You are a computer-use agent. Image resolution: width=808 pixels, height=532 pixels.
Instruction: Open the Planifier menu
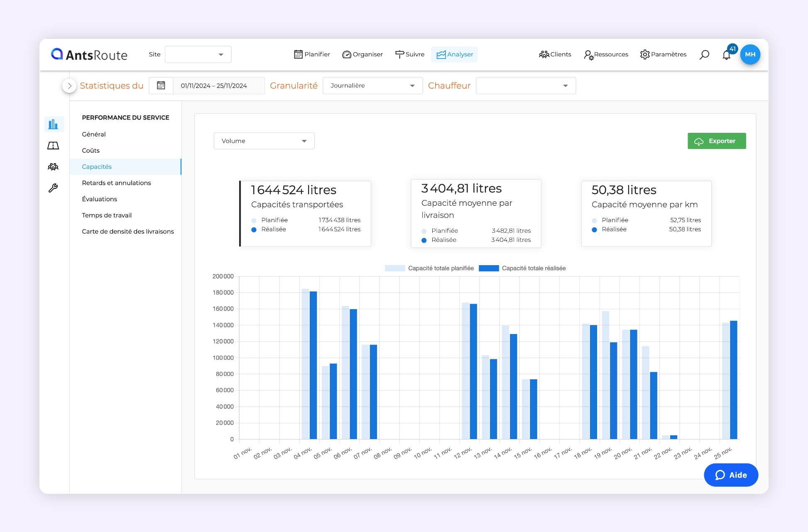312,54
